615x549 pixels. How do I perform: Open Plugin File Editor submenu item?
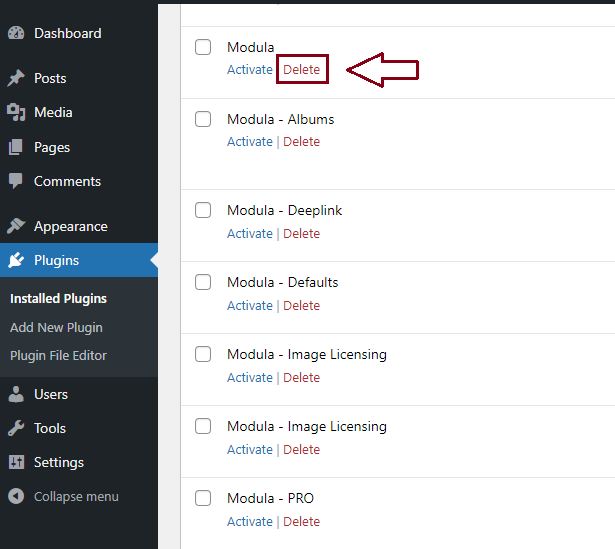58,355
